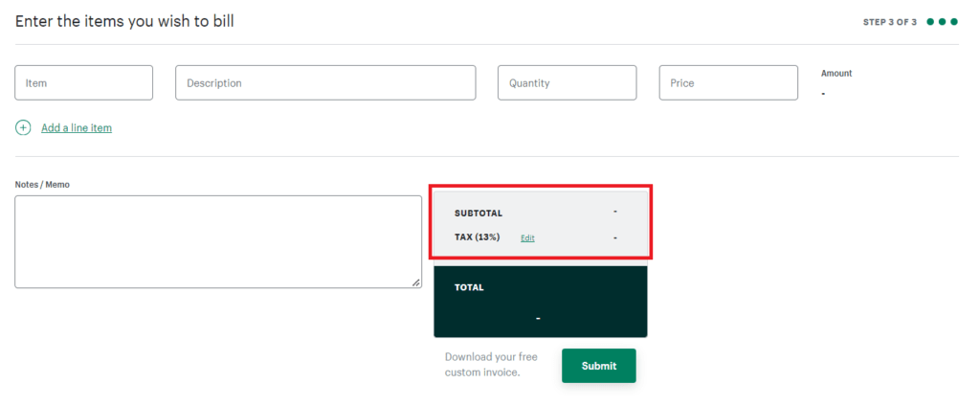980x406 pixels.
Task: Click the Item input field
Action: [84, 83]
